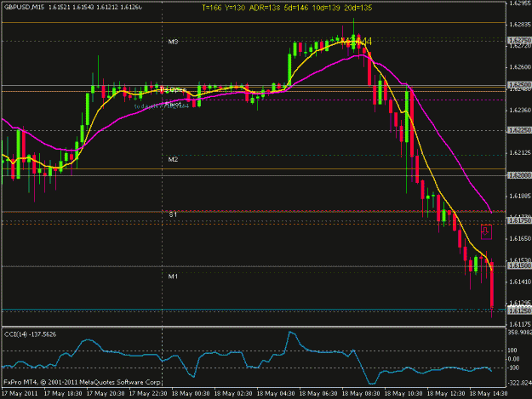Click the 18 May 12:30 time label
The width and height of the screenshot is (532, 399).
(x=446, y=394)
